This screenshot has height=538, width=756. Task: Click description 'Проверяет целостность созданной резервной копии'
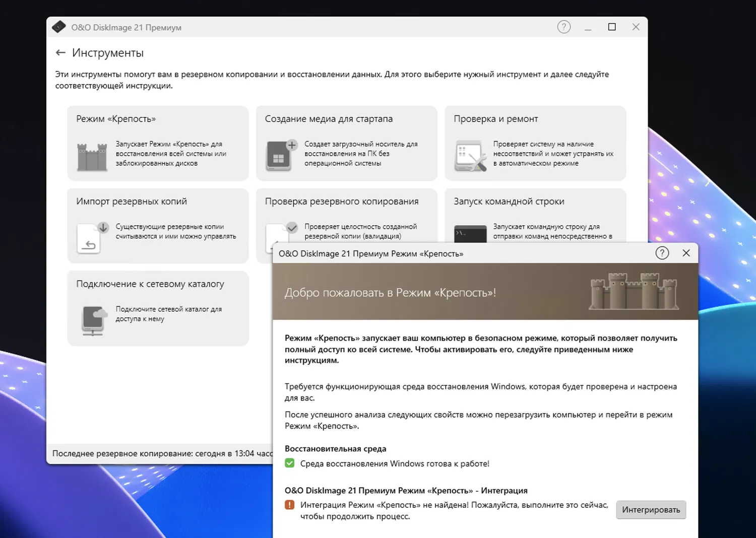(x=361, y=231)
